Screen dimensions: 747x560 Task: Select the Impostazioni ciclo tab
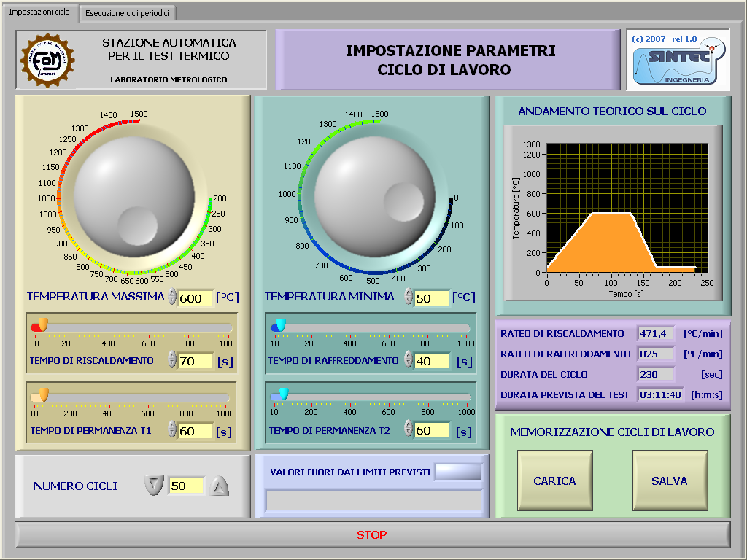coord(39,12)
